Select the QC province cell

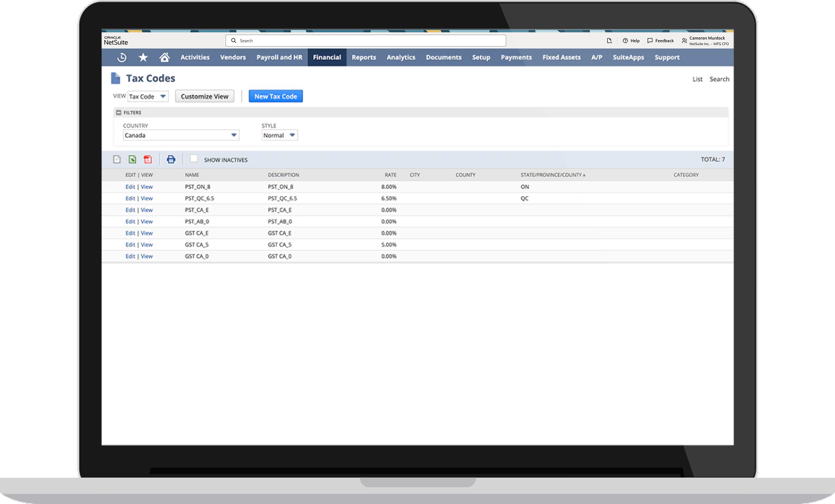point(524,199)
